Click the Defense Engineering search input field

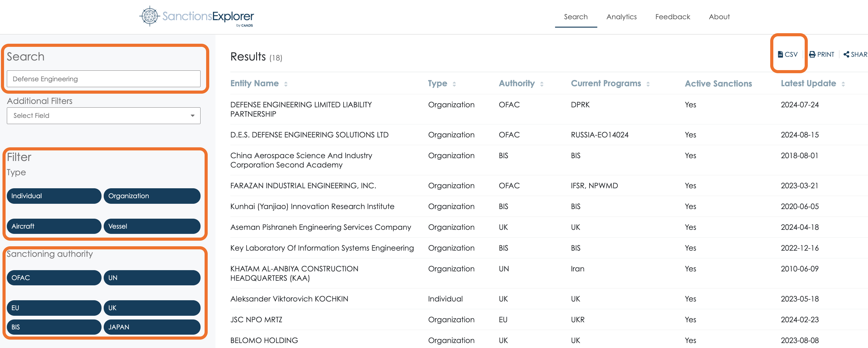(103, 79)
